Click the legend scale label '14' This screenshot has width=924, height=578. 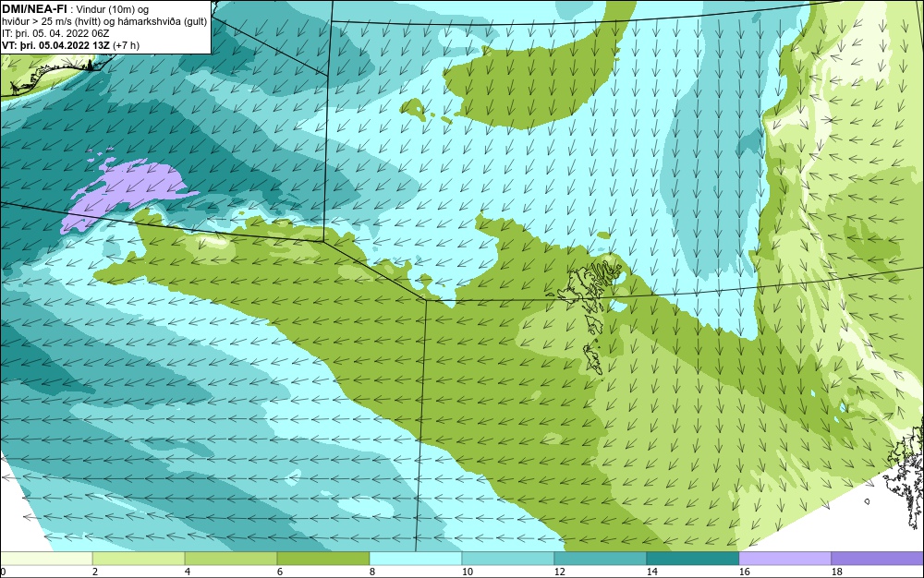[x=651, y=572]
